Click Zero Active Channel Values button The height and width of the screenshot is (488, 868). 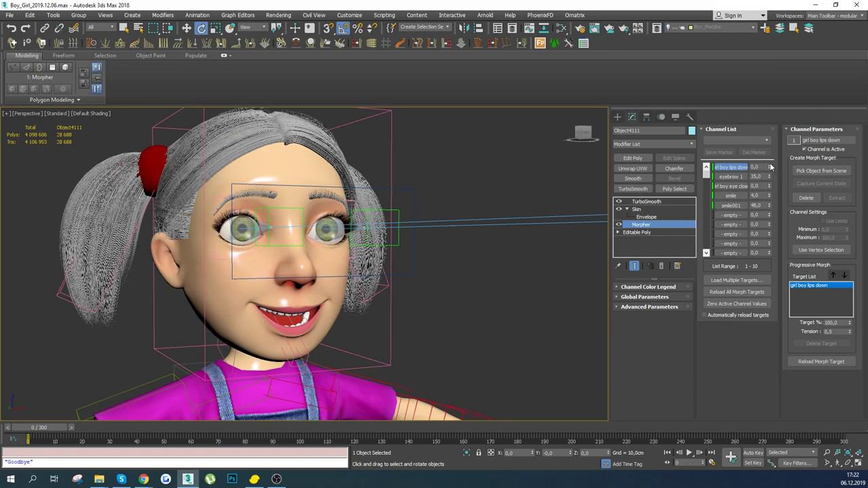pos(736,304)
